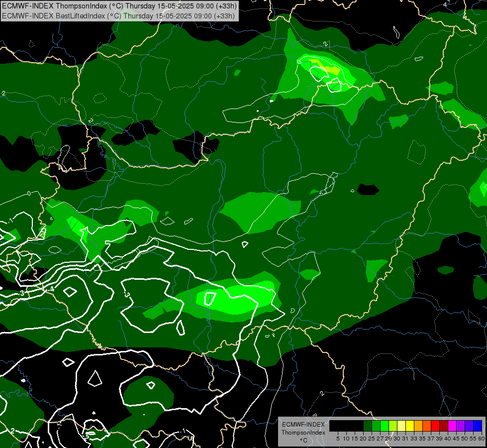Viewport: 487px width, 448px height.
Task: Click legend tick value "35"
Action: coord(423,439)
